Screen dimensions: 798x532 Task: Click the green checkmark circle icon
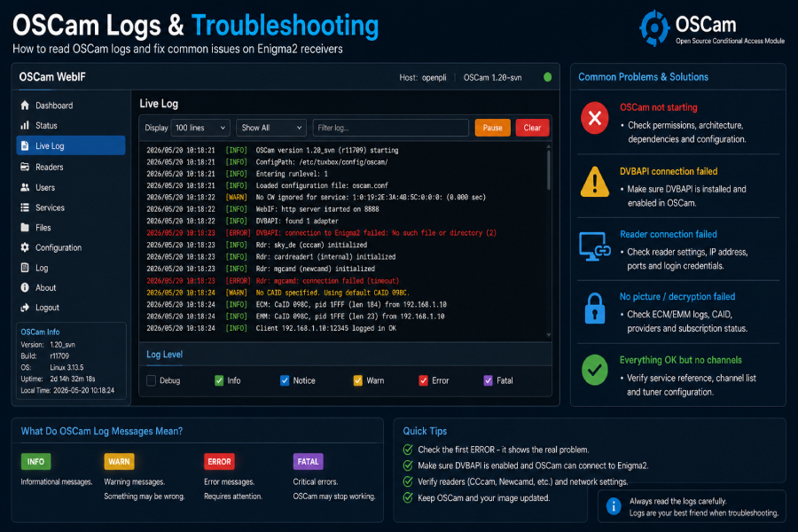point(594,370)
